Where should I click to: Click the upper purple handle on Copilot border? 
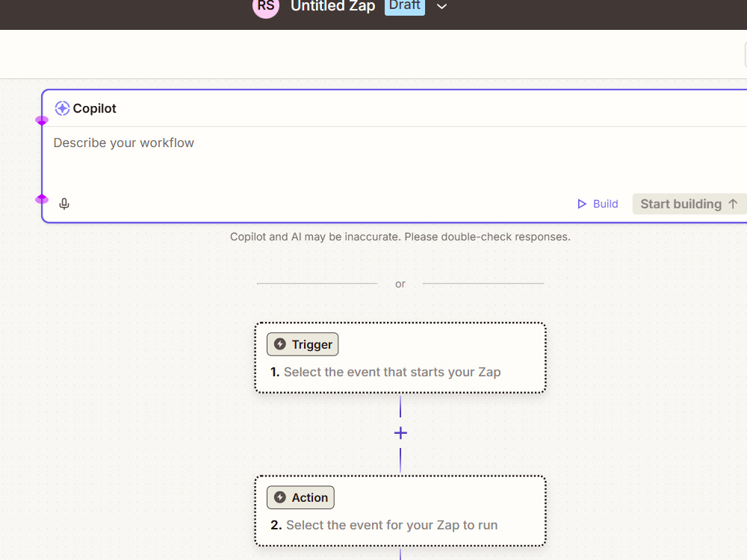(42, 120)
